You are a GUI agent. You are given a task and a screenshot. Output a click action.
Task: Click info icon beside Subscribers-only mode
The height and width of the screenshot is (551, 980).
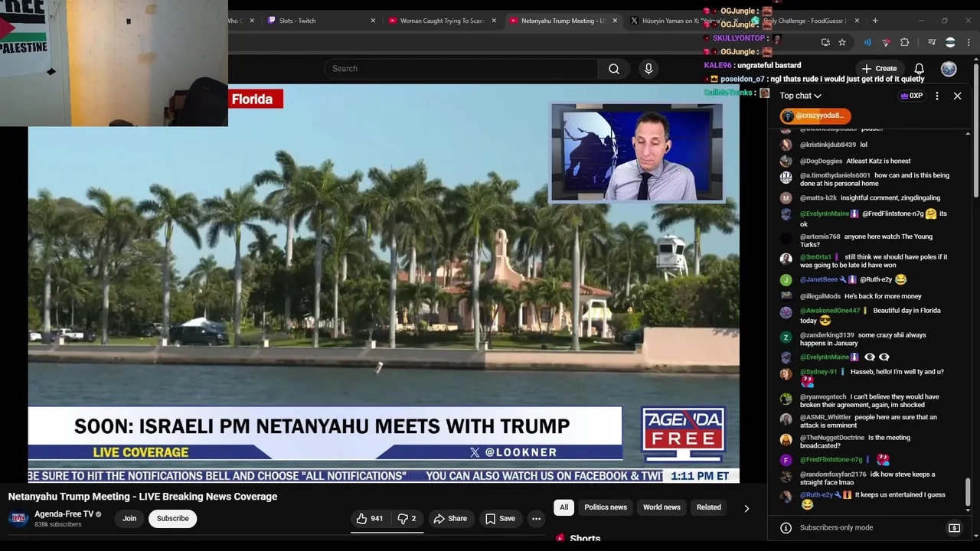786,528
